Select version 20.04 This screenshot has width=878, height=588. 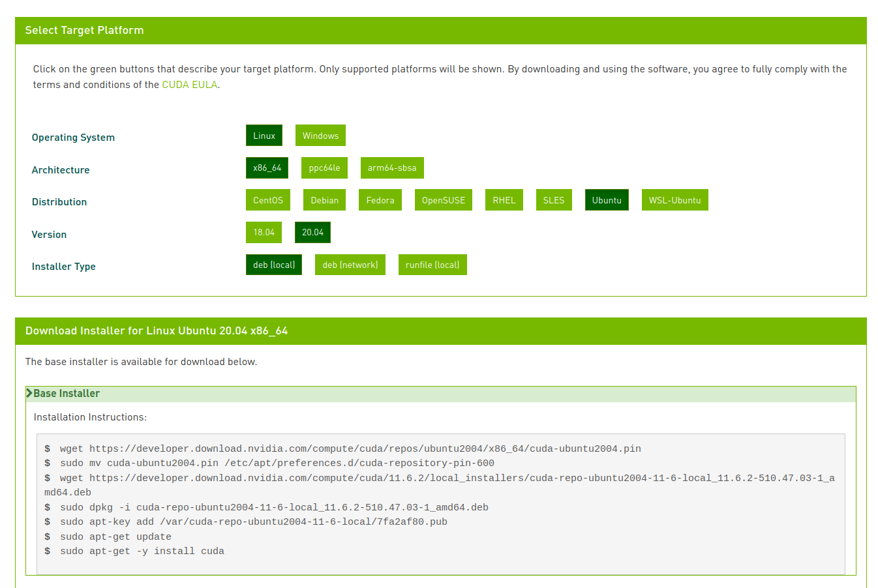312,232
